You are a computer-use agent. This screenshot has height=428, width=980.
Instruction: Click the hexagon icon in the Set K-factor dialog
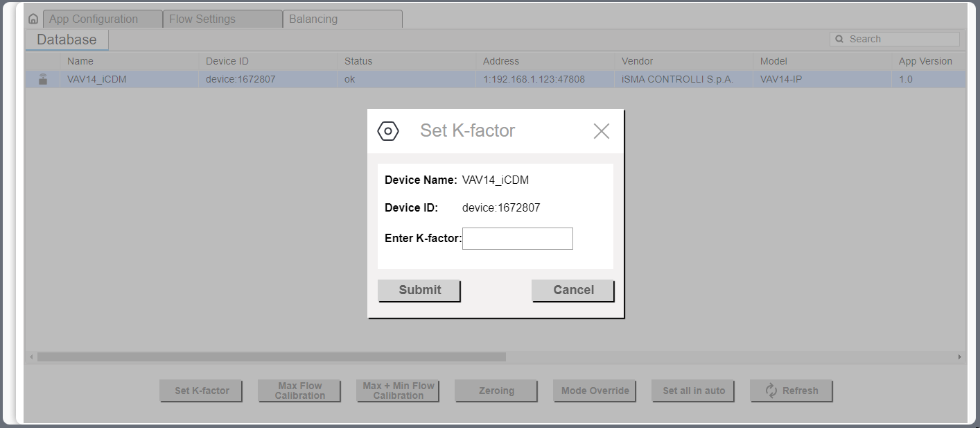tap(387, 130)
